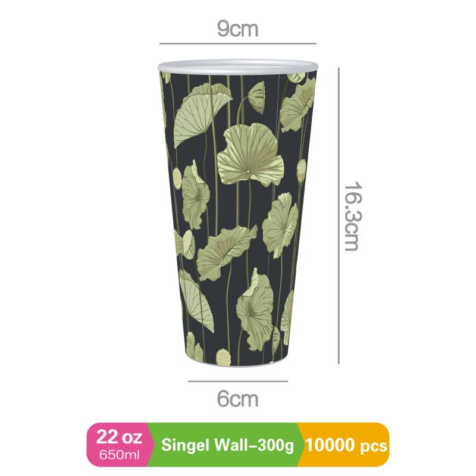The height and width of the screenshot is (476, 476).
Task: Click the white rim of the cup
Action: point(237,67)
